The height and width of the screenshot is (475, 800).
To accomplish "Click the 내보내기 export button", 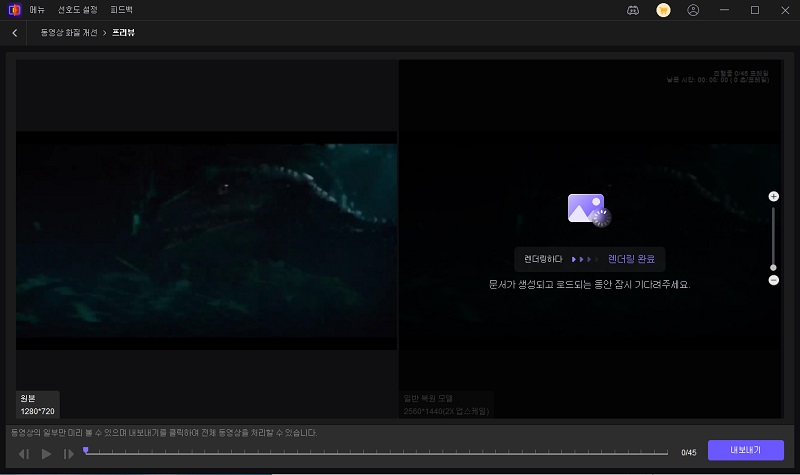I will click(x=745, y=450).
